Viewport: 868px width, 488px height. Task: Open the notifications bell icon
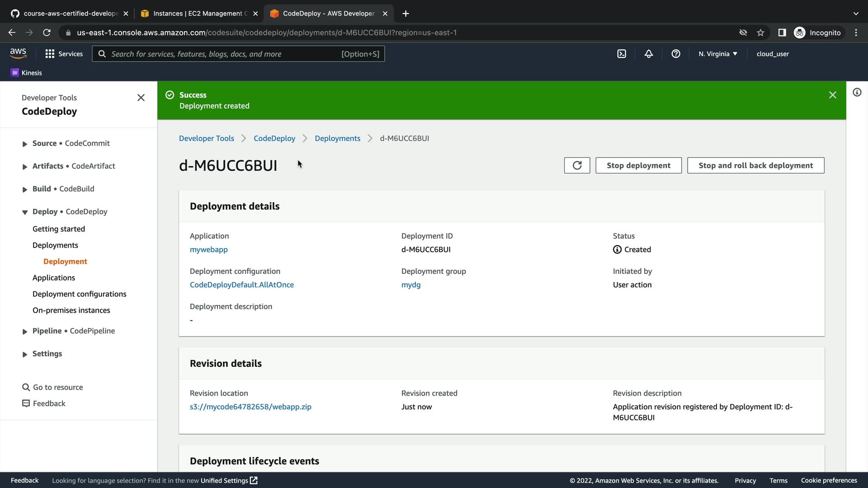point(649,54)
